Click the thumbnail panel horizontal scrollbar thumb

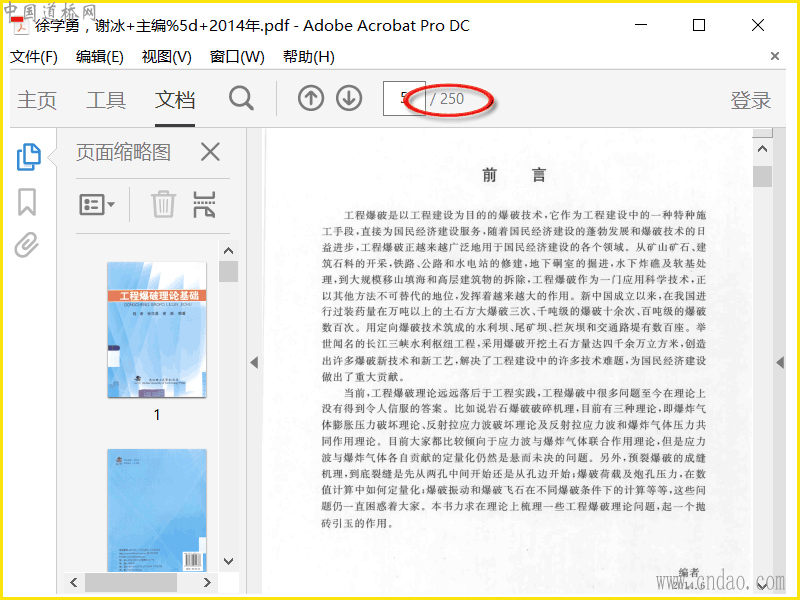coord(131,582)
